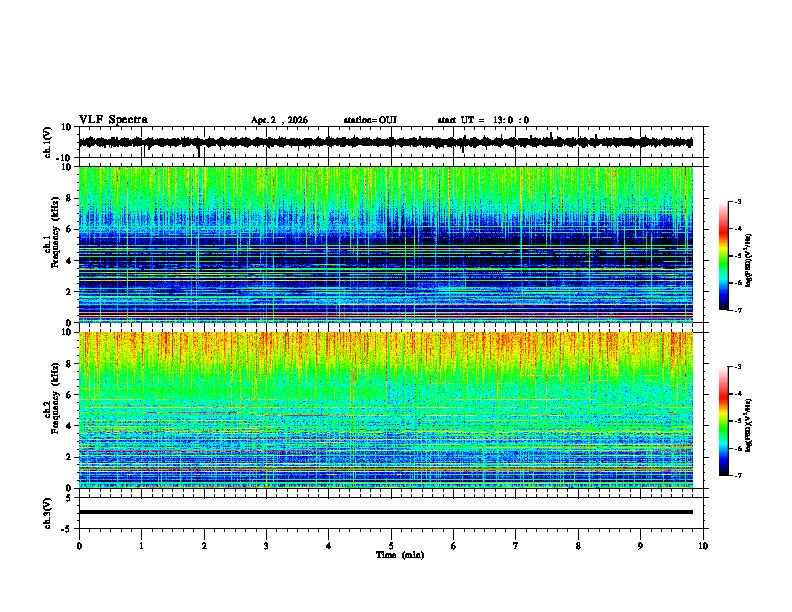
Task: Click the "4" kHz tick of ch.2 spectrogram
Action: click(69, 426)
